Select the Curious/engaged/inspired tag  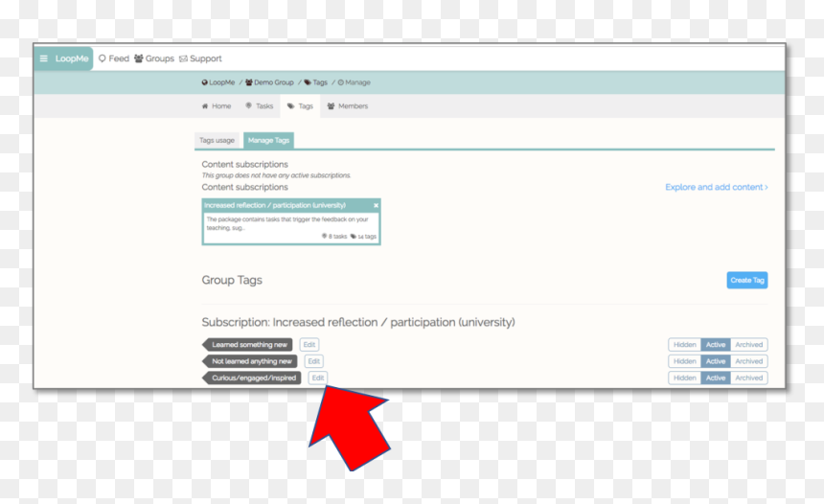pos(252,378)
